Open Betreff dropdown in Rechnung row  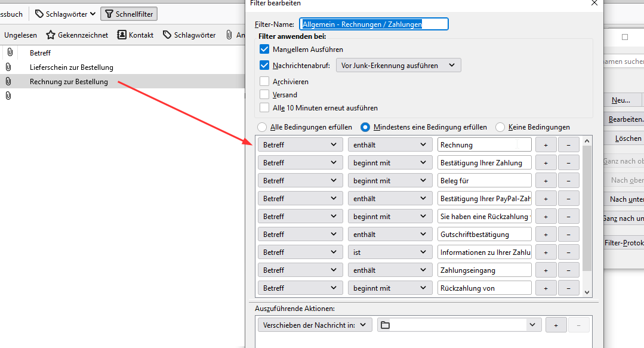pos(300,144)
